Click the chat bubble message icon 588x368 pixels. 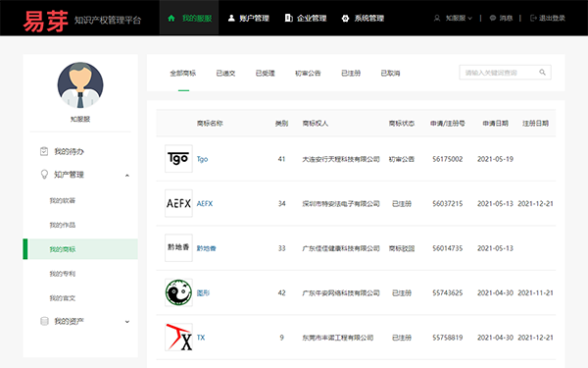click(x=493, y=18)
